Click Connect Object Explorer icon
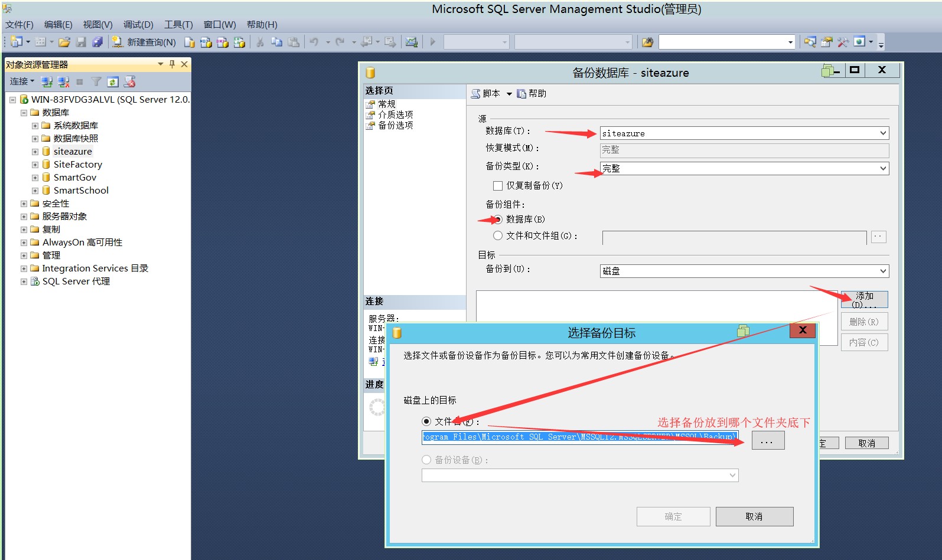This screenshot has width=942, height=560. click(x=47, y=81)
